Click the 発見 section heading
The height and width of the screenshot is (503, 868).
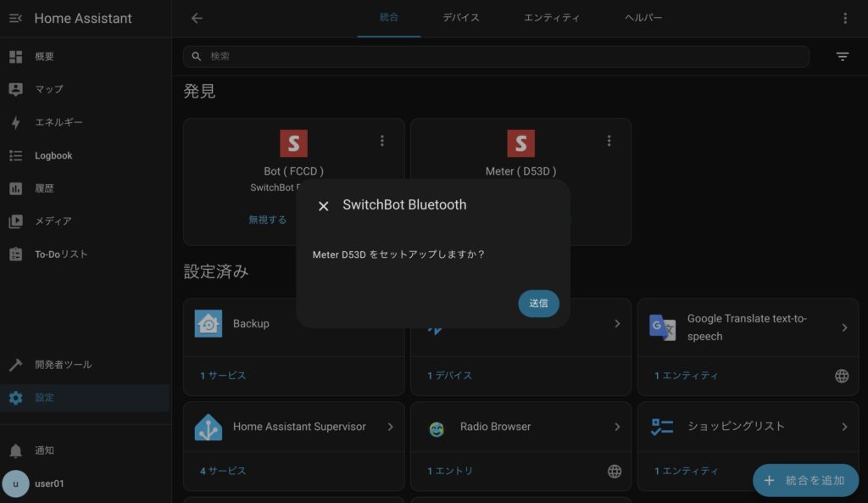point(199,91)
